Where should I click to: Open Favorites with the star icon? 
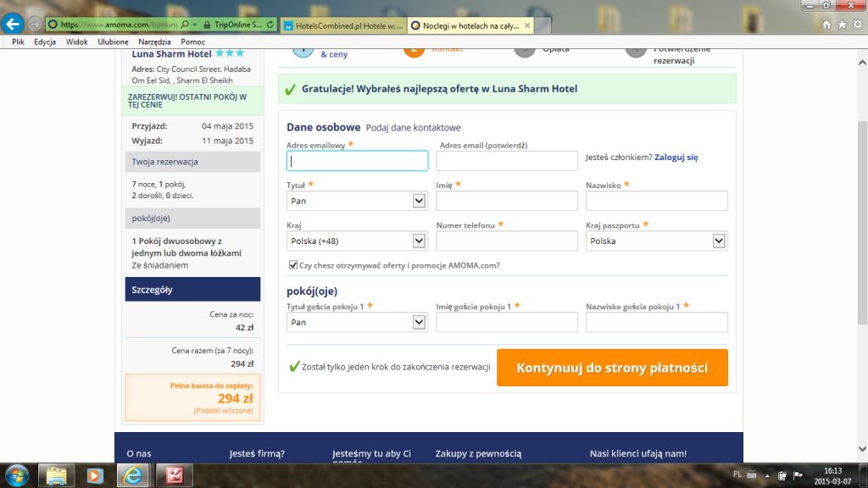pos(842,25)
